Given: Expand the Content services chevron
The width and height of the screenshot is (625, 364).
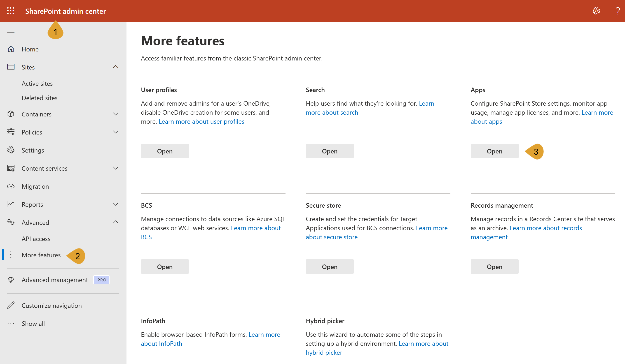Looking at the screenshot, I should tap(116, 168).
